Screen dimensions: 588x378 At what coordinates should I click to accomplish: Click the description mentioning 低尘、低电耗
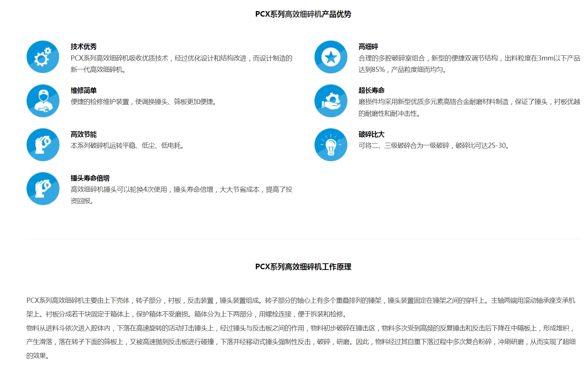click(x=128, y=146)
